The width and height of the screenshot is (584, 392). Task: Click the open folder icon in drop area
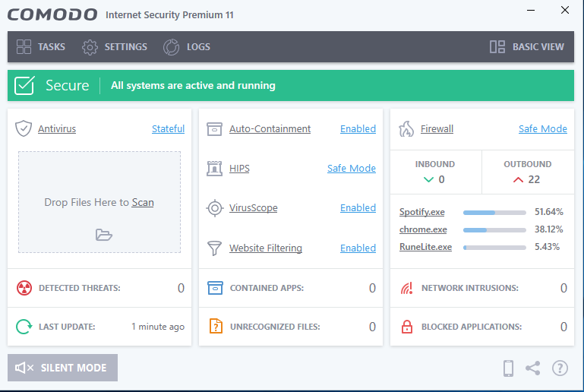click(x=104, y=235)
